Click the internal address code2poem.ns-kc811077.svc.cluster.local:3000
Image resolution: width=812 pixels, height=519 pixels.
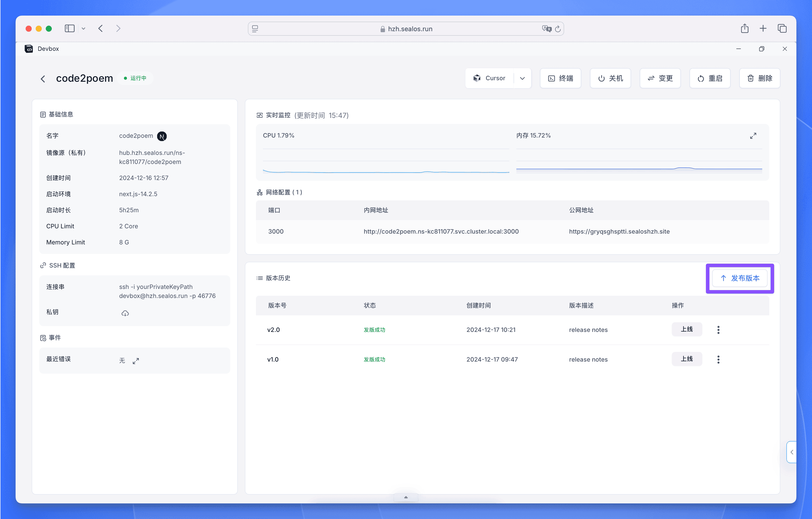click(441, 231)
